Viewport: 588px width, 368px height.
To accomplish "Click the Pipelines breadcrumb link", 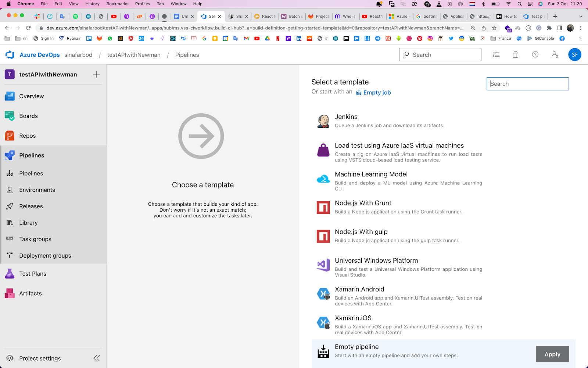I will point(187,55).
